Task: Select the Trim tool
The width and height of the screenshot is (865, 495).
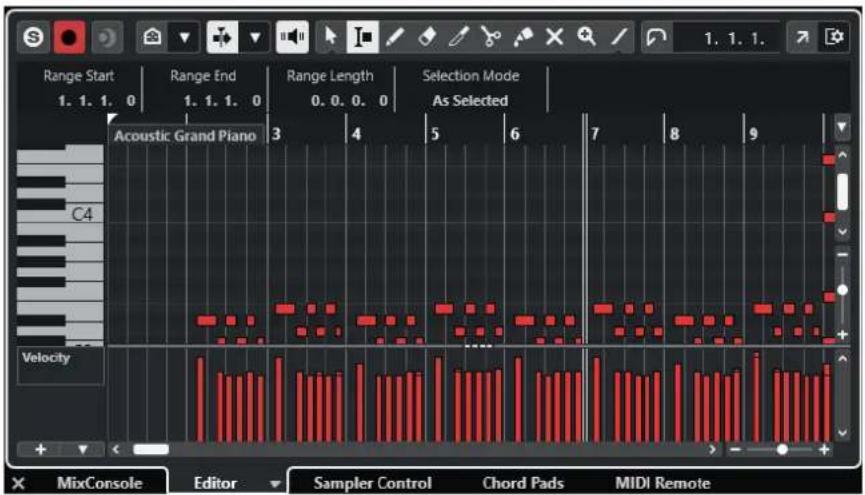Action: click(x=458, y=38)
